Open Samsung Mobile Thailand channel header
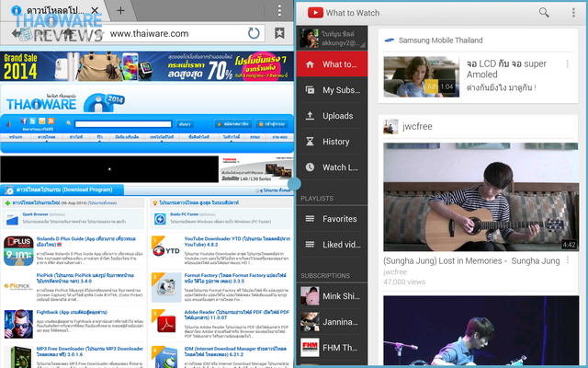Screen dimensions: 588x368 pos(478,40)
